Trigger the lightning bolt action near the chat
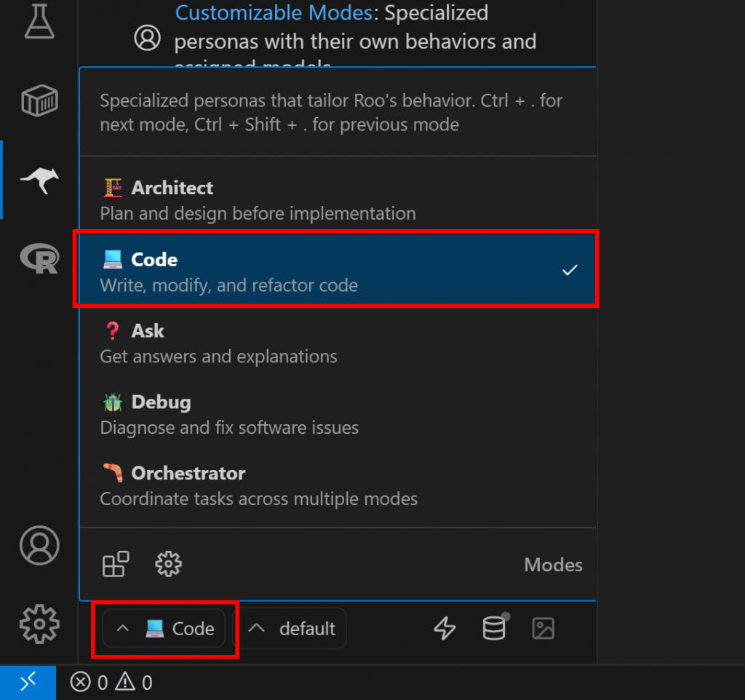Image resolution: width=745 pixels, height=700 pixels. pos(445,629)
